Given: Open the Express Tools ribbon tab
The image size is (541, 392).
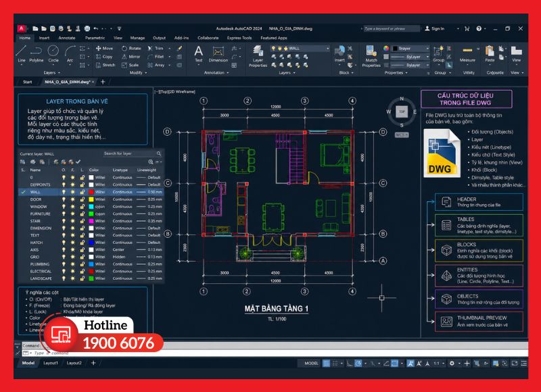Looking at the screenshot, I should [x=239, y=38].
